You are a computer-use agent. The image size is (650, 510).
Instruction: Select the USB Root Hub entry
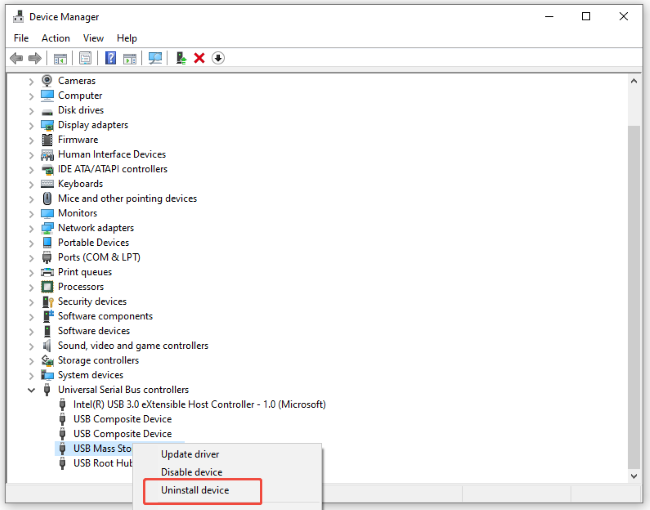click(103, 463)
